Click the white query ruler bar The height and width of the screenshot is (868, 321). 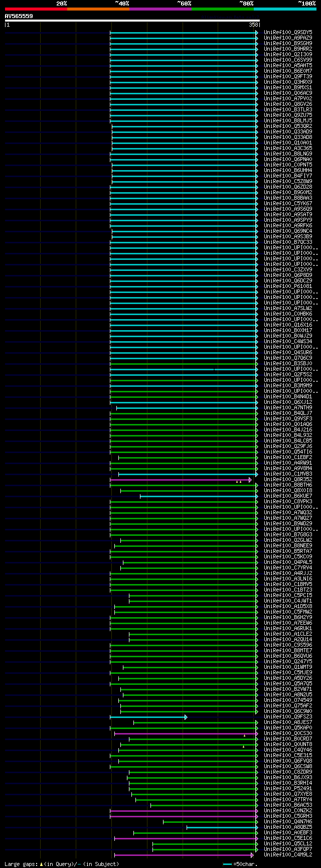pyautogui.click(x=132, y=21)
